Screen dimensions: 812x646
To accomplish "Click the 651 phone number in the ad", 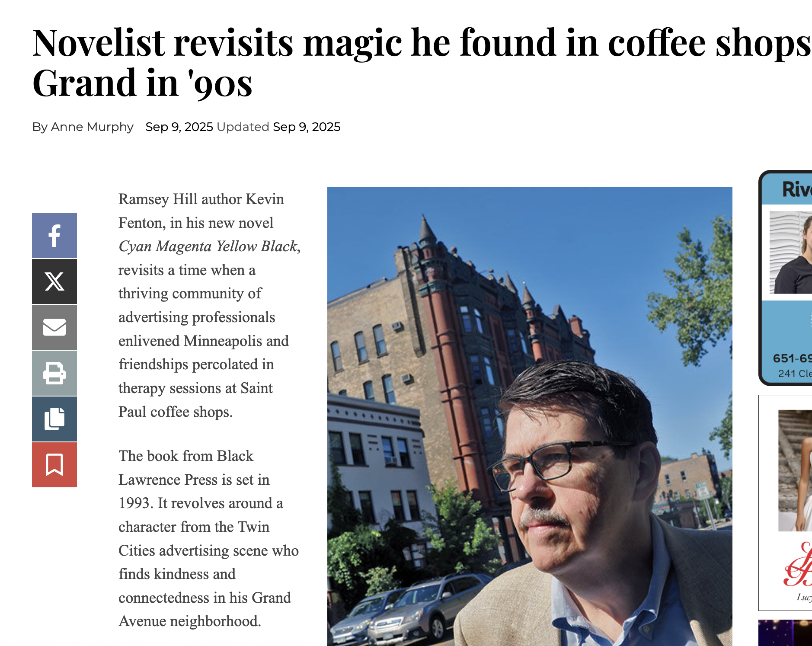I will pyautogui.click(x=792, y=358).
